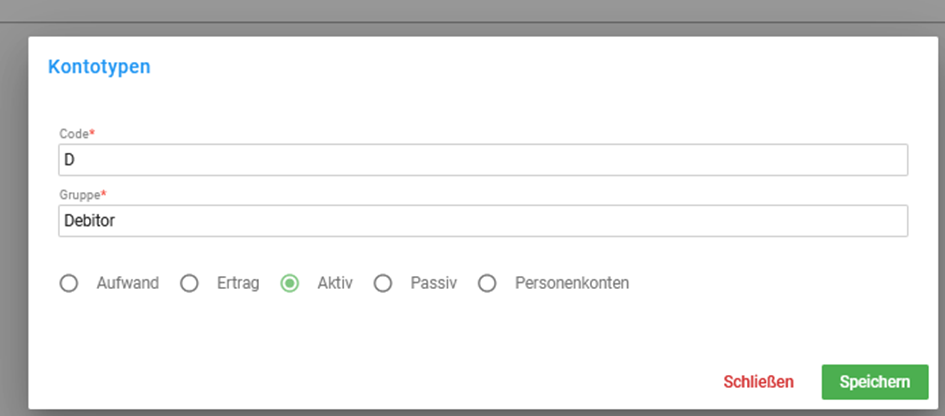Screen dimensions: 945x416
Task: Switch account type to Passiv radio
Action: coord(383,283)
